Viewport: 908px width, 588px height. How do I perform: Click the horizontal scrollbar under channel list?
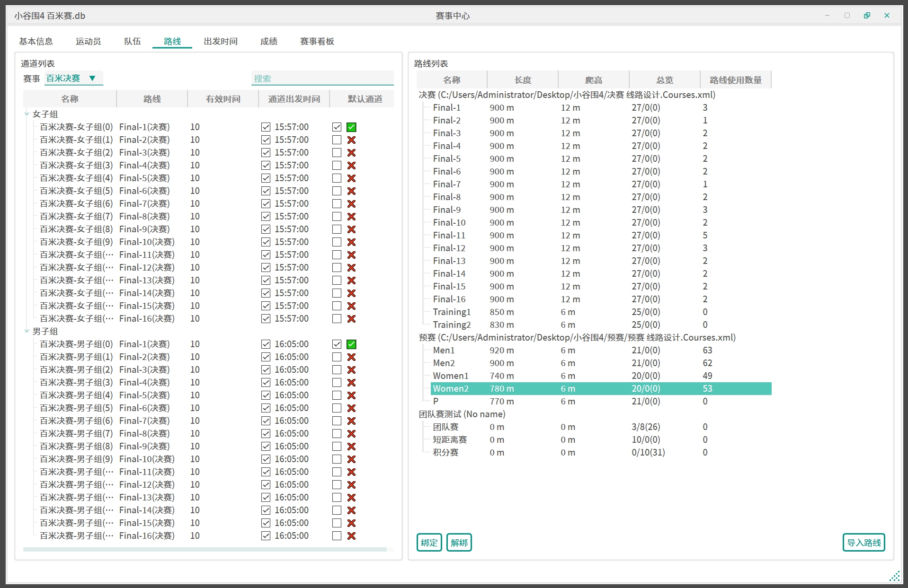(x=205, y=549)
